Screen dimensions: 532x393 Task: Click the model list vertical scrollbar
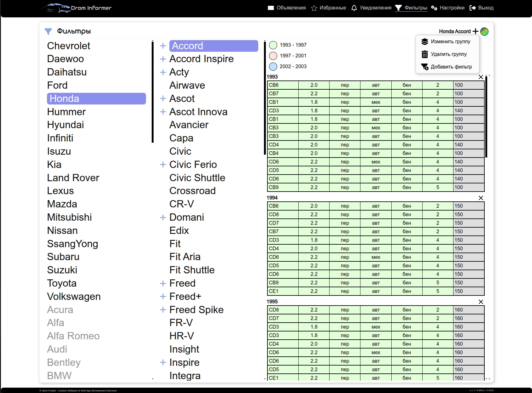(265, 98)
